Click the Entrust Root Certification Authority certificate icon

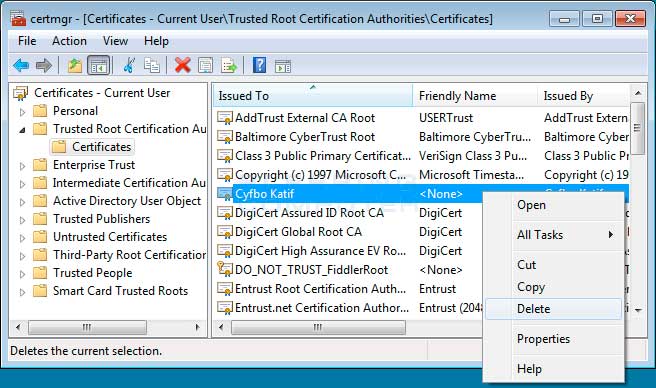click(x=225, y=289)
